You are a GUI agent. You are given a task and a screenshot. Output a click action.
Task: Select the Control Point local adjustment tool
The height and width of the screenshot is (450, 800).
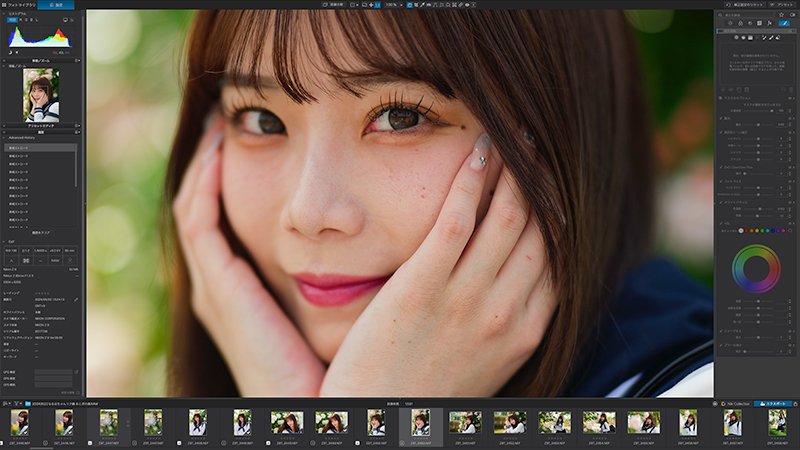(x=736, y=38)
